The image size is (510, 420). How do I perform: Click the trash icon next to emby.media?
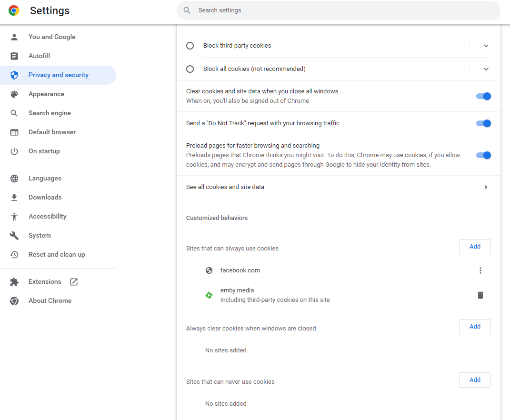pyautogui.click(x=480, y=295)
